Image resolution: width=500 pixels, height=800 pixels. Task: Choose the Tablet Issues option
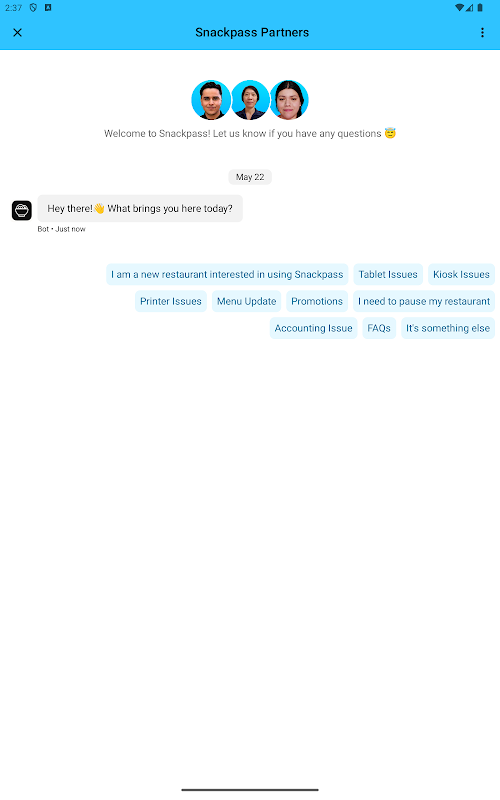388,274
